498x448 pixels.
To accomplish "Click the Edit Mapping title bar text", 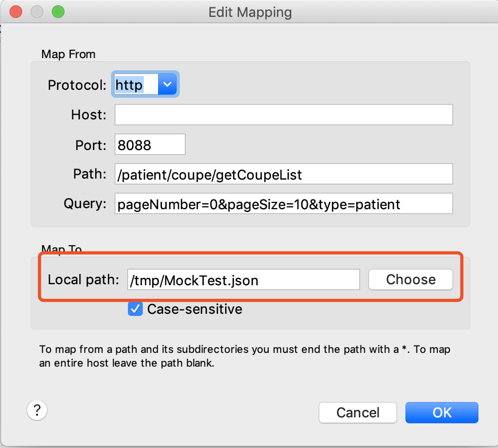I will coord(250,12).
